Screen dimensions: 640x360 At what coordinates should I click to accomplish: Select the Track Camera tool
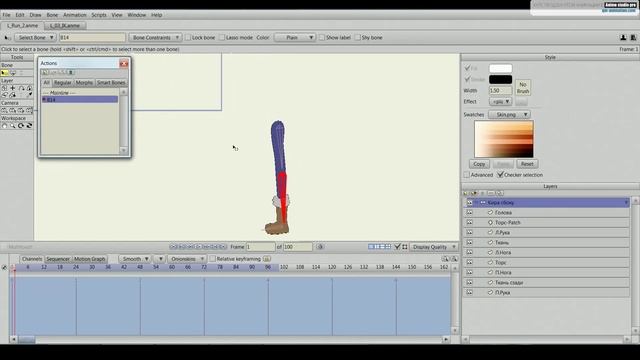click(x=4, y=110)
